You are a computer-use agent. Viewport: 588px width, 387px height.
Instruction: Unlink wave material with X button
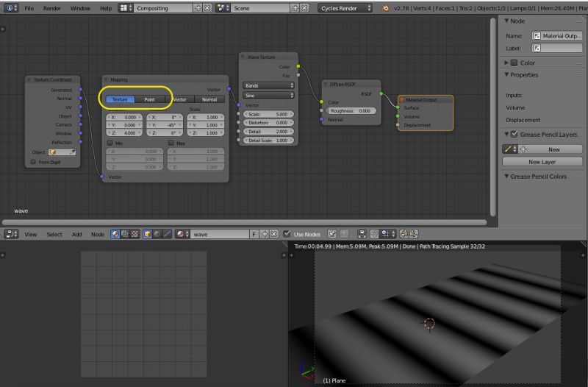click(x=274, y=234)
